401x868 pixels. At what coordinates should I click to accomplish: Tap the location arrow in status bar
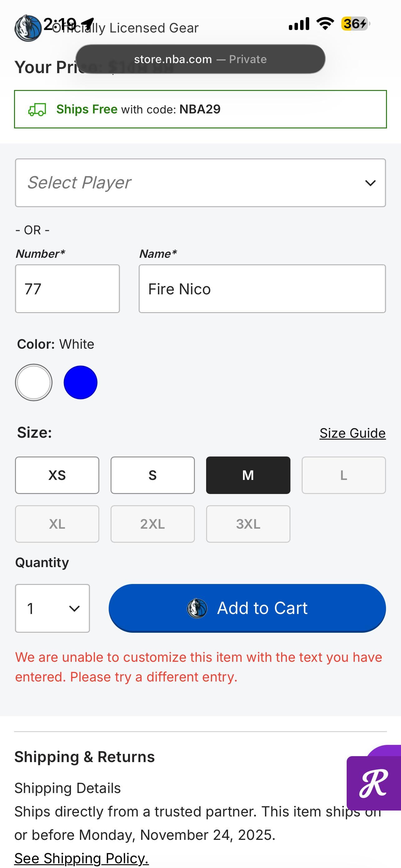[87, 23]
